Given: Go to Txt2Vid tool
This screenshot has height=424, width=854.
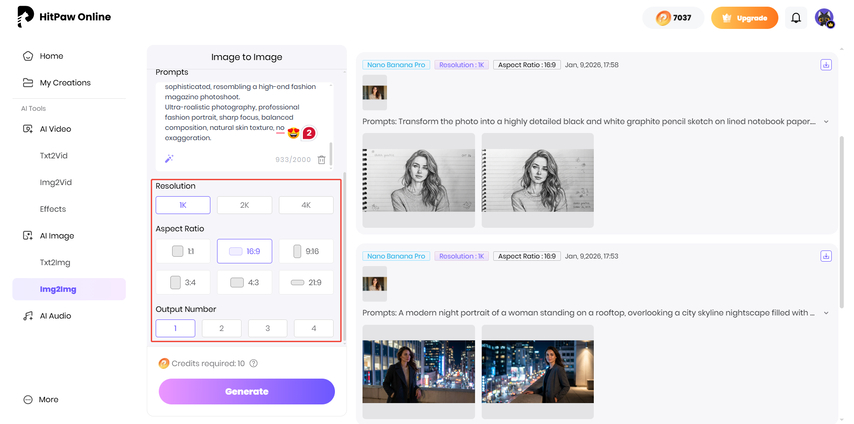Looking at the screenshot, I should click(53, 156).
